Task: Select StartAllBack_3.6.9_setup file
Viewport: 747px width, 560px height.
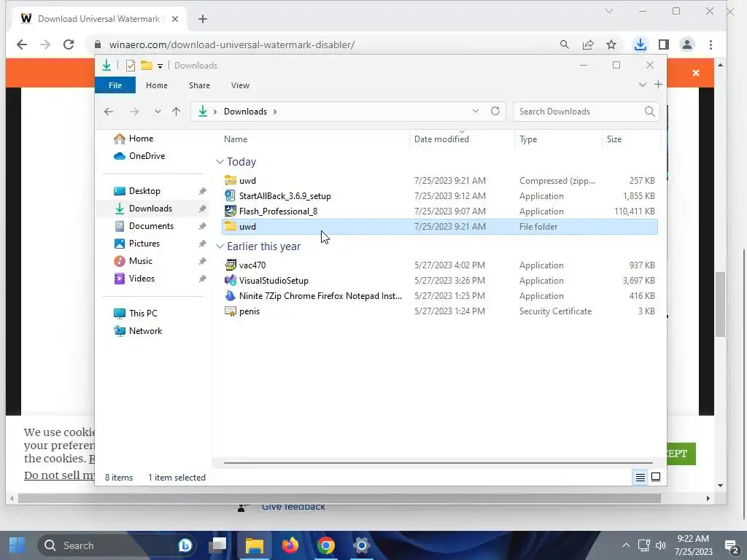Action: point(439,195)
